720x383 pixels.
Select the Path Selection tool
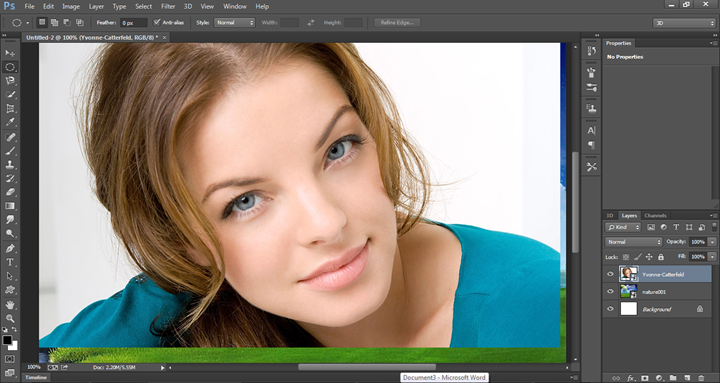click(10, 276)
